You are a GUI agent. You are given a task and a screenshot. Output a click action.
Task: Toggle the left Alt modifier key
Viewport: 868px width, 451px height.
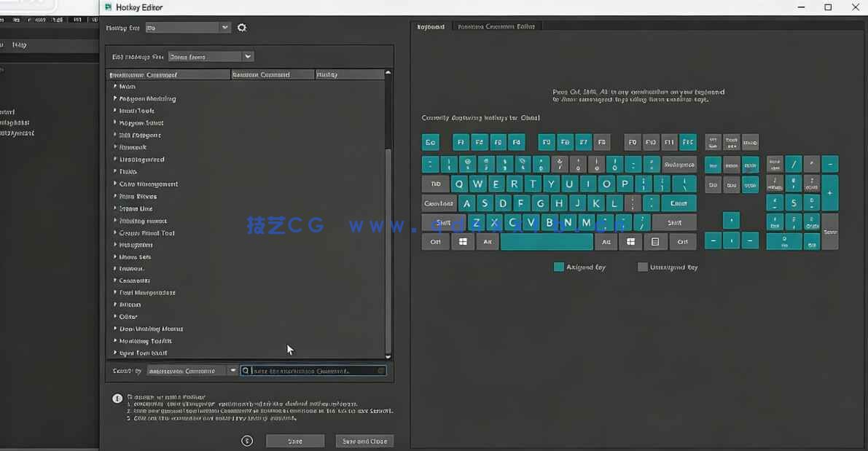pos(488,242)
